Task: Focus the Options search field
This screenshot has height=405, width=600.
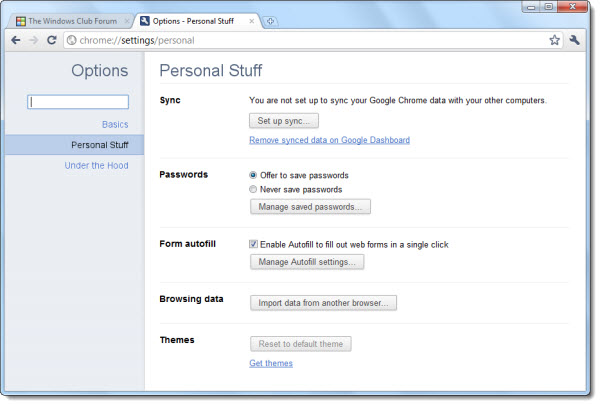Action: [x=78, y=102]
